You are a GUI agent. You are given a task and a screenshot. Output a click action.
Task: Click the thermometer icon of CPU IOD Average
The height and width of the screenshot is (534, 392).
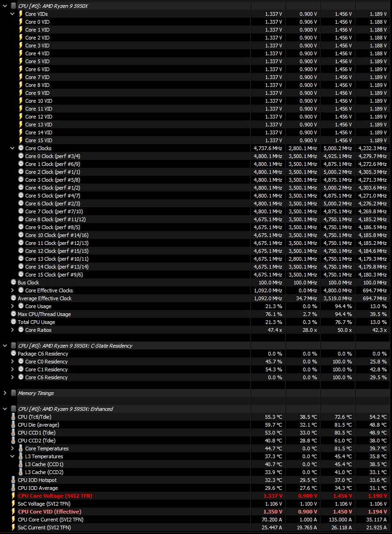click(x=13, y=488)
